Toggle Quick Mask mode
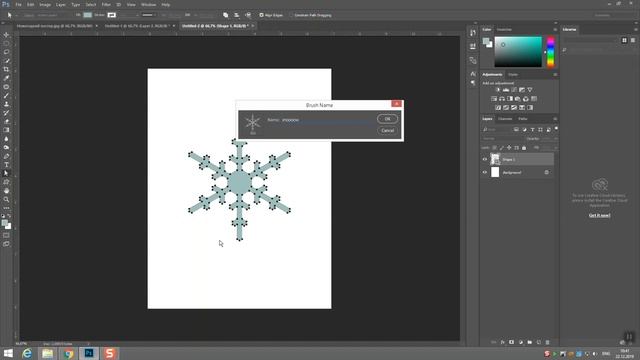Viewport: 640px width, 360px height. click(x=6, y=235)
